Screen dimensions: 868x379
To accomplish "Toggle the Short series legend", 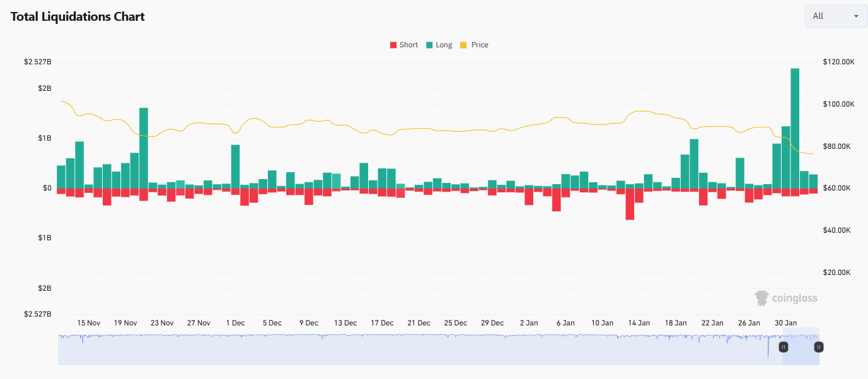I will (x=408, y=45).
